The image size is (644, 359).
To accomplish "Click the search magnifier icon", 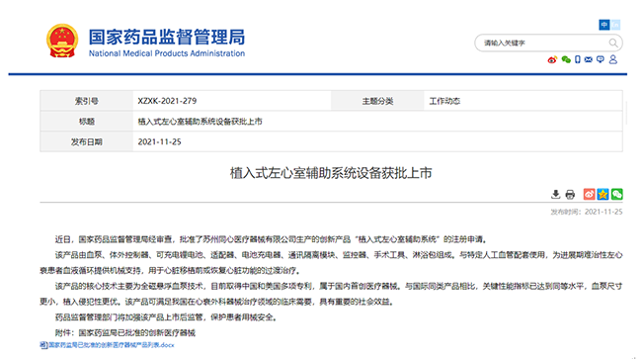I will tap(613, 43).
